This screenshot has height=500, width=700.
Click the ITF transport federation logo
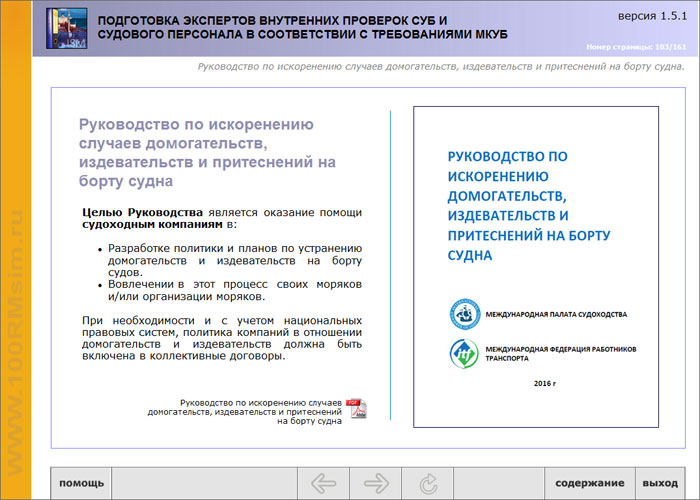pyautogui.click(x=464, y=354)
